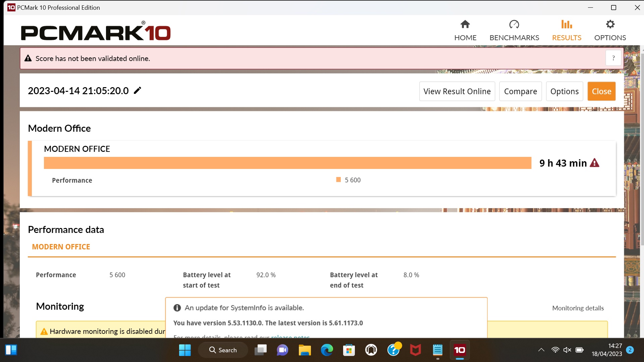The image size is (644, 362).
Task: Open the Home section icon
Action: 465,24
